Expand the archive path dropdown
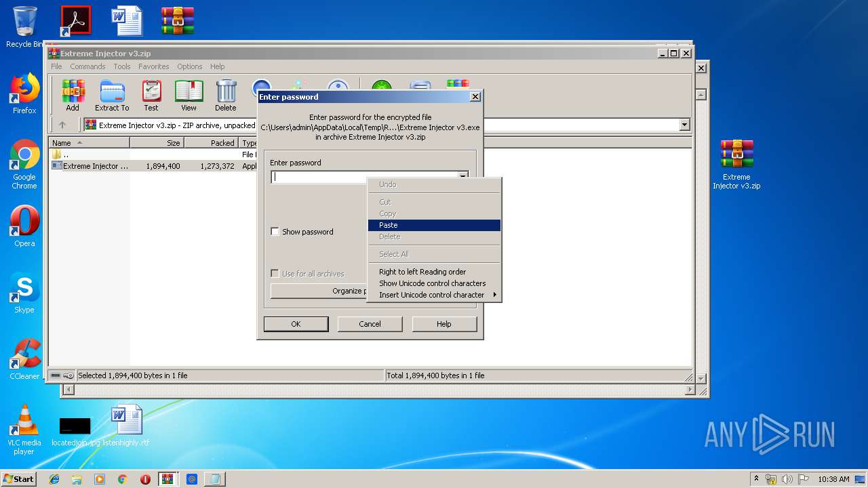The height and width of the screenshot is (488, 868). pos(684,125)
